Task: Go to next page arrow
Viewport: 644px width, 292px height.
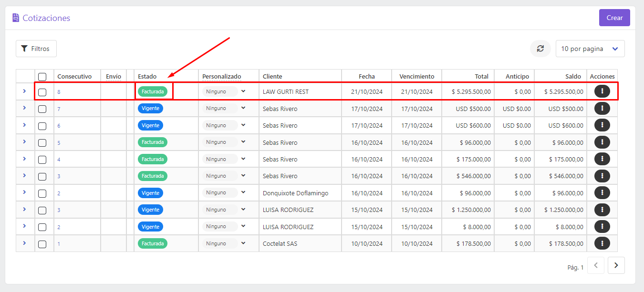Action: tap(616, 265)
